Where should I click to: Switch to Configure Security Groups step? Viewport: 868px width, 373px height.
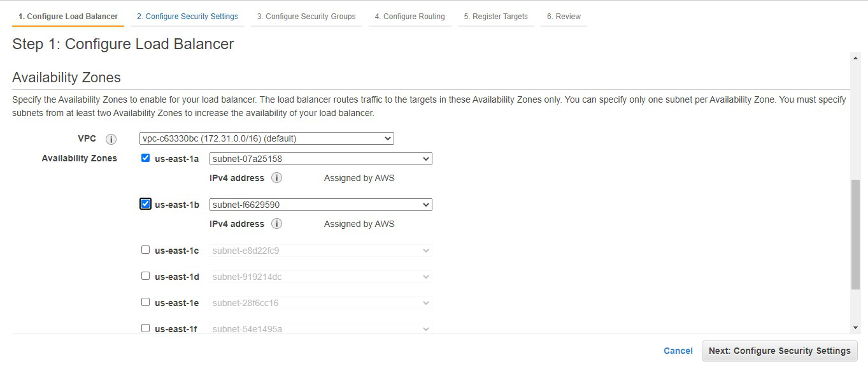pyautogui.click(x=306, y=17)
